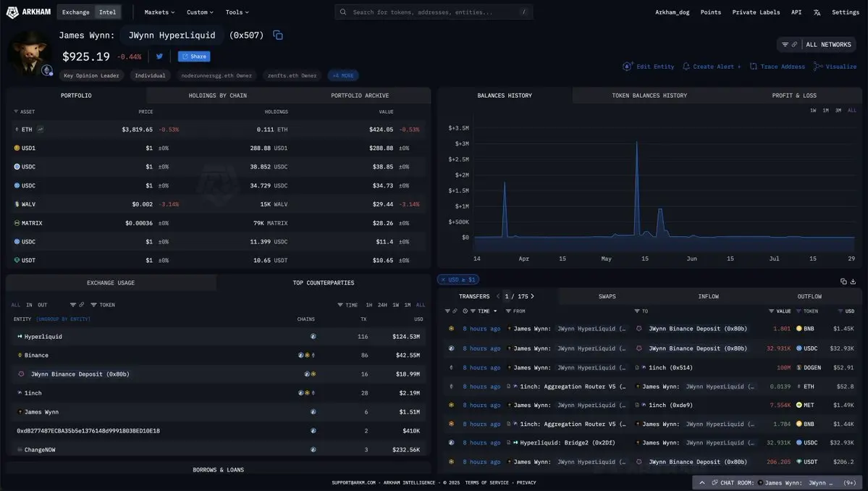Click the Visualize graph icon

pyautogui.click(x=818, y=67)
